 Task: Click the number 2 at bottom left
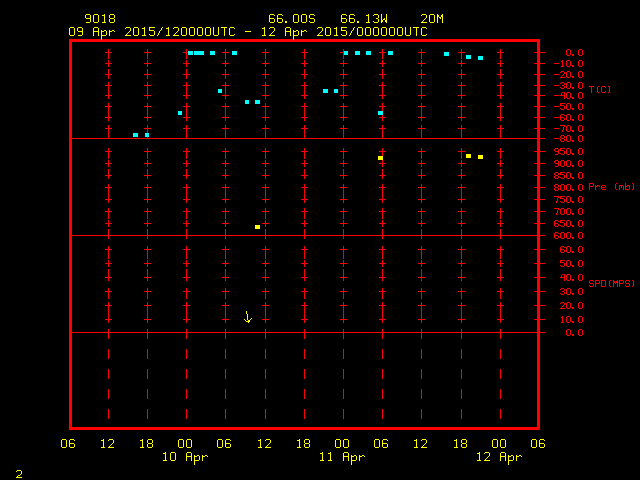click(18, 472)
